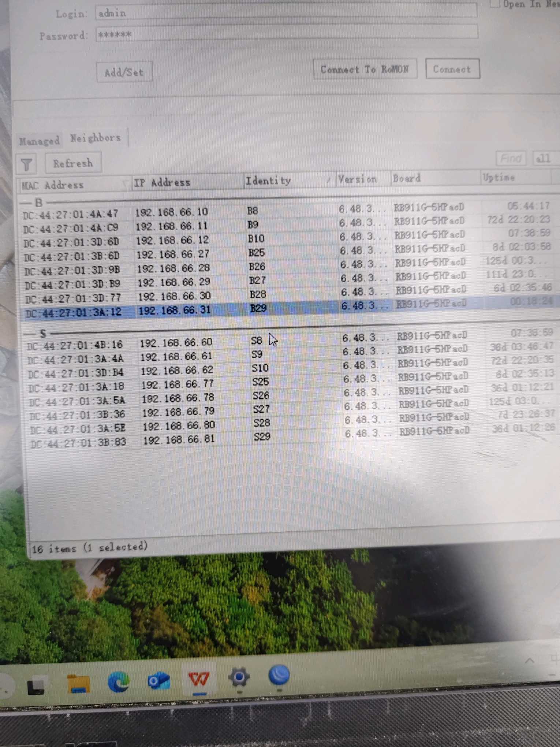Collapse the S group in neighbors list
Screen dimensions: 560x747
click(31, 334)
